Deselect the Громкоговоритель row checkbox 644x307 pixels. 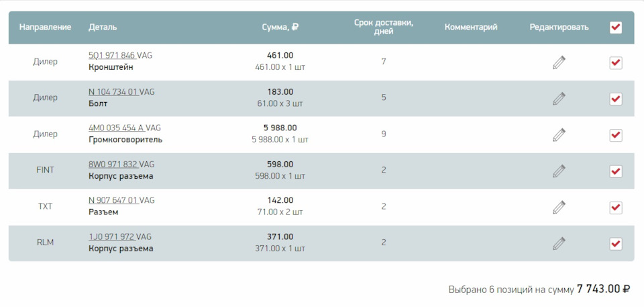coord(616,136)
